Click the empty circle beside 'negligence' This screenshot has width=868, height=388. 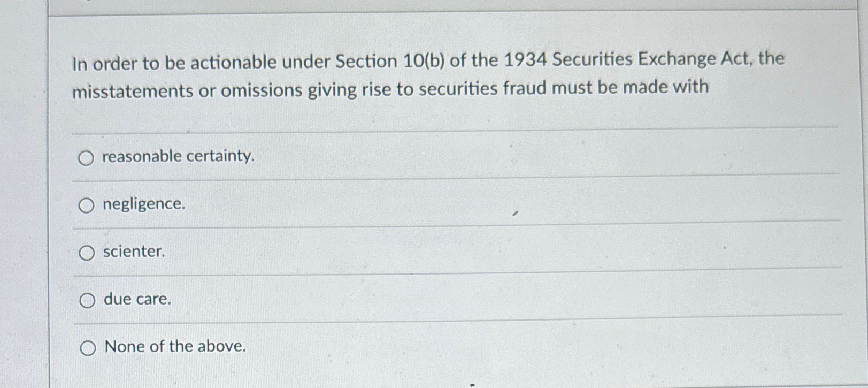(x=87, y=205)
